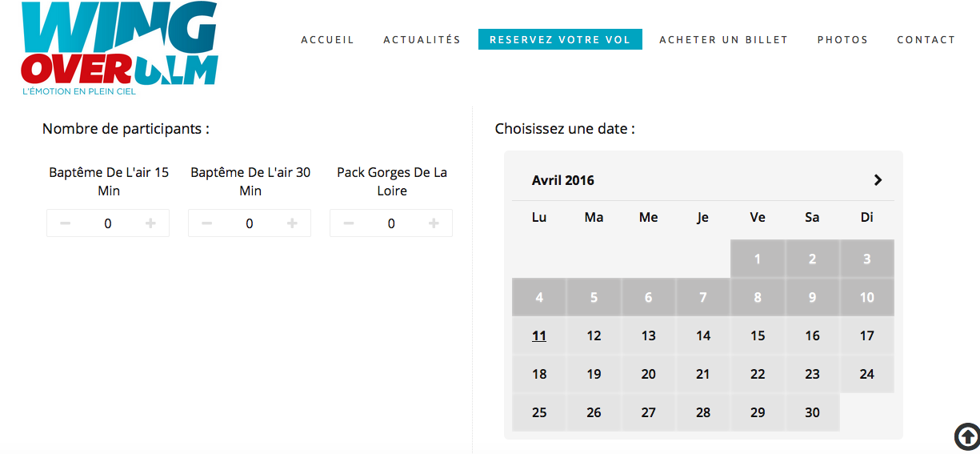The width and height of the screenshot is (980, 454).
Task: Click the Wing Over ULM logo
Action: click(x=119, y=49)
